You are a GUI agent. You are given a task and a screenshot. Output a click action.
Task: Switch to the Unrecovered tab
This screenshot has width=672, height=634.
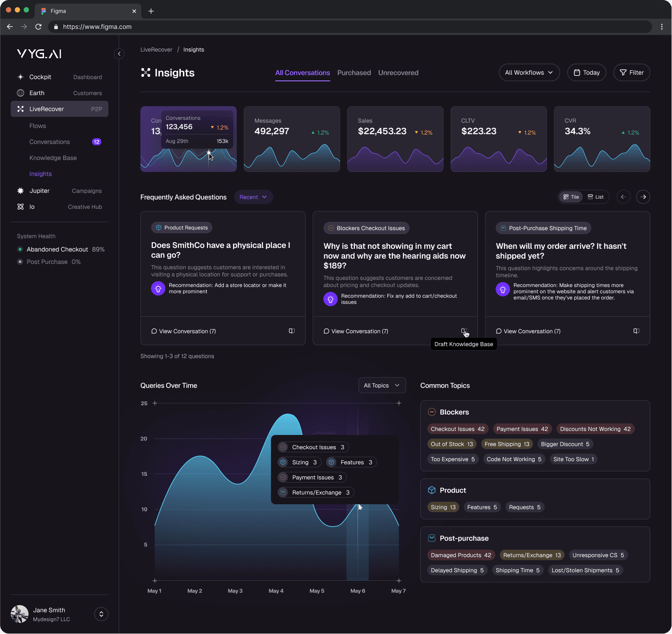click(x=398, y=72)
